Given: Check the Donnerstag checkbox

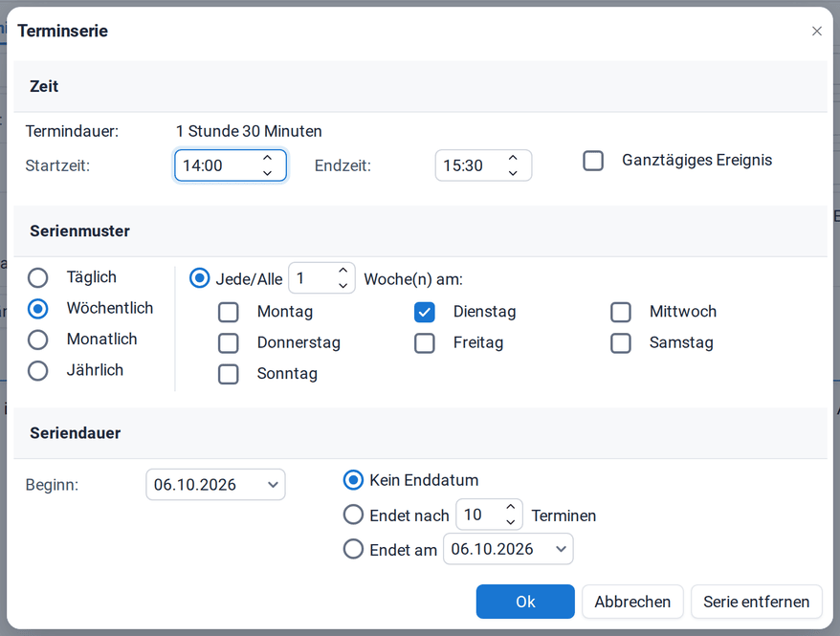Looking at the screenshot, I should pyautogui.click(x=229, y=343).
